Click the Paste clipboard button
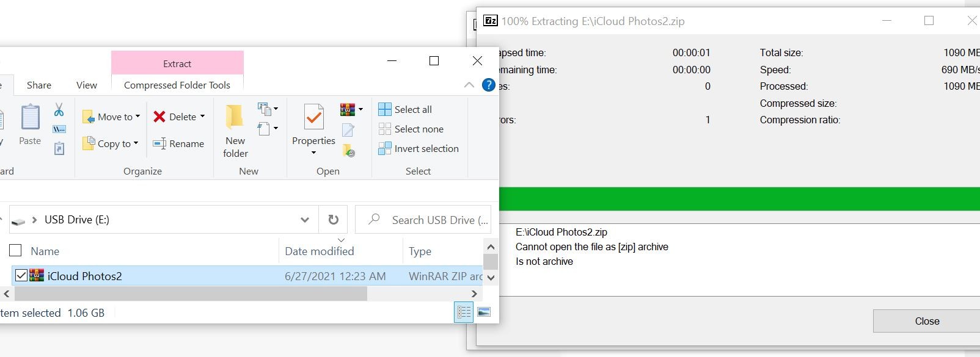The image size is (980, 357). [30, 124]
